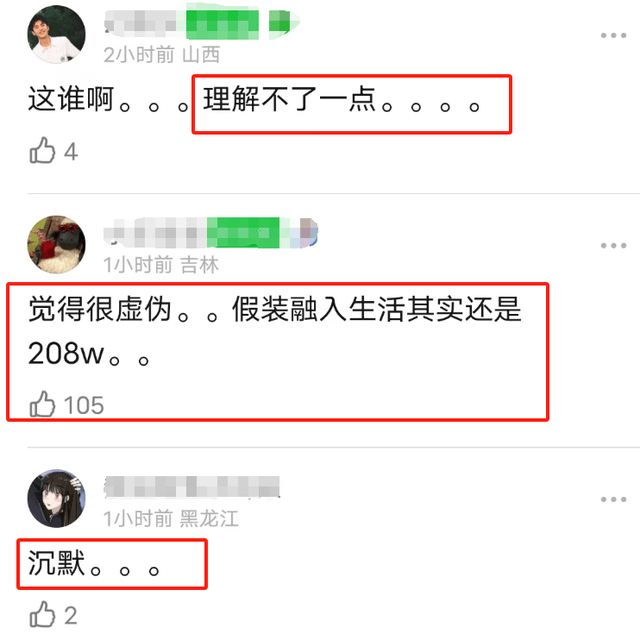Open profile of Shanxi commenter's avatar
The width and height of the screenshot is (640, 640).
tap(56, 34)
